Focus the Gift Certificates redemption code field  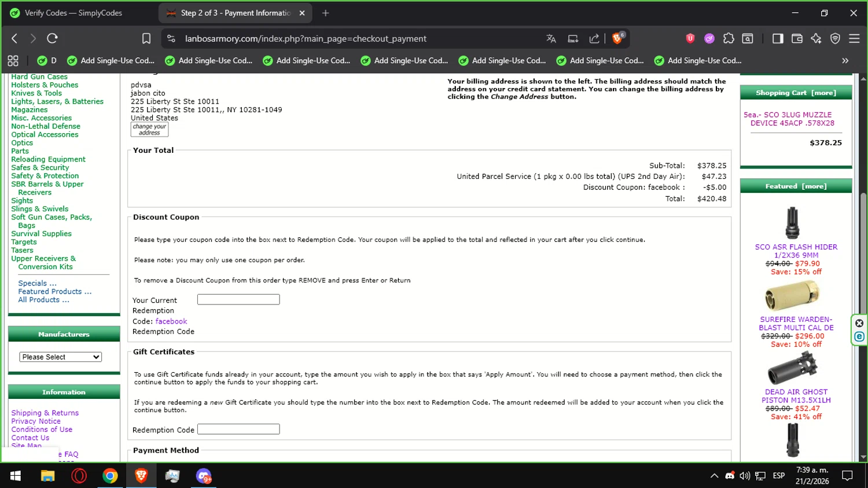click(238, 429)
